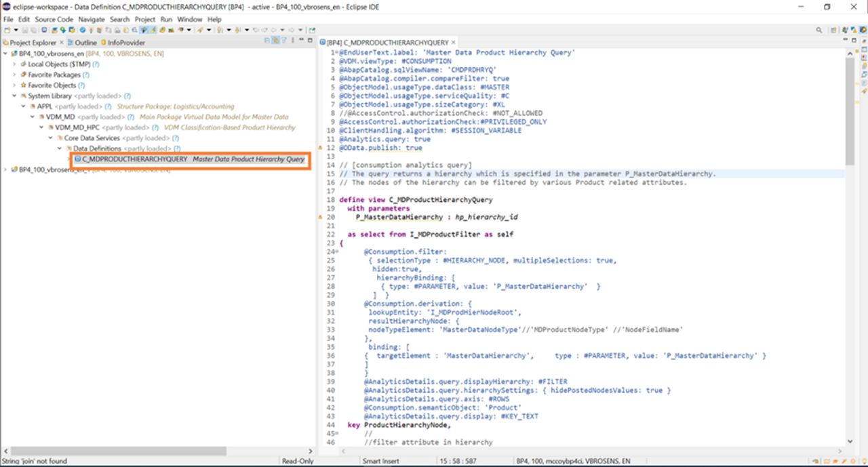Open the Help menu
The image size is (868, 467).
point(214,20)
